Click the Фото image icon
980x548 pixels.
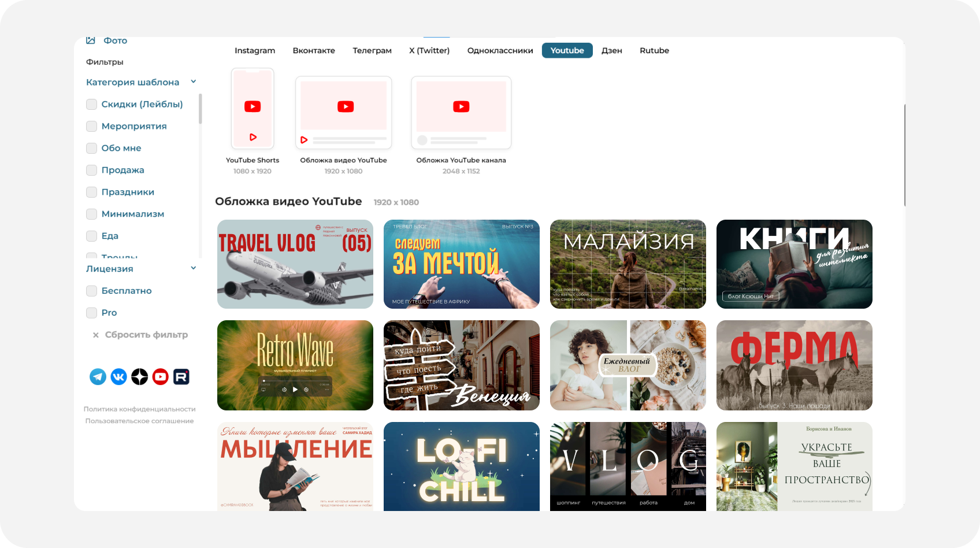click(91, 40)
